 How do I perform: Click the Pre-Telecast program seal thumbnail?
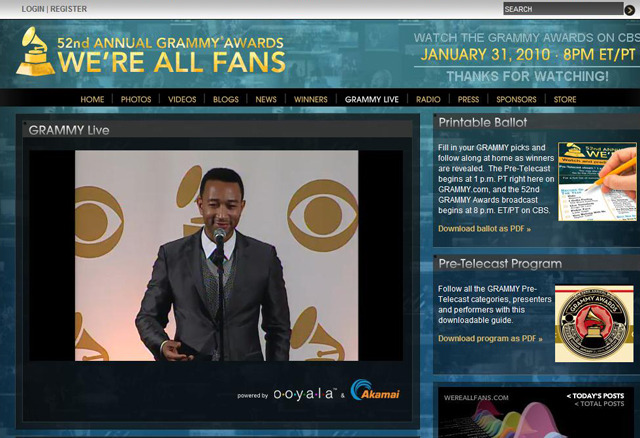click(x=594, y=323)
